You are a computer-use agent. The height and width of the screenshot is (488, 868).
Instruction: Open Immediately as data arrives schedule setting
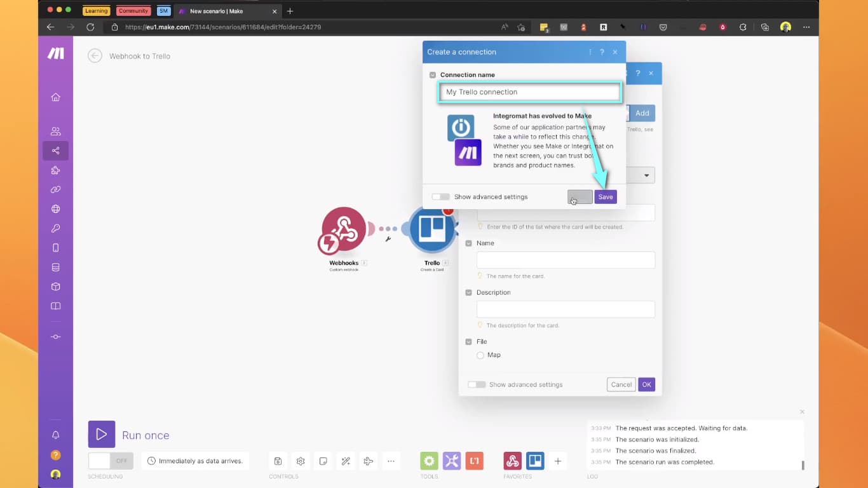195,461
